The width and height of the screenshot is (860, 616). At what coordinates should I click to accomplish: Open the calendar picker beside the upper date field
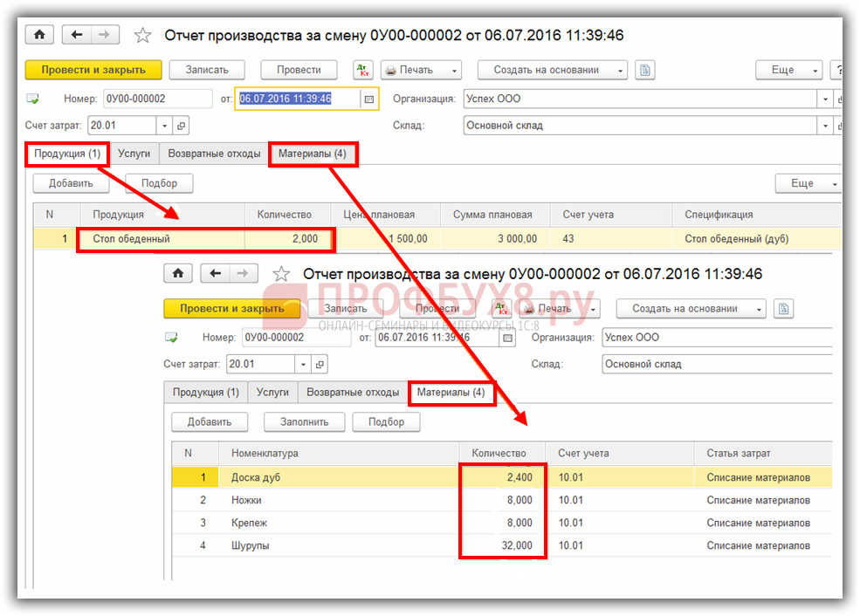369,99
